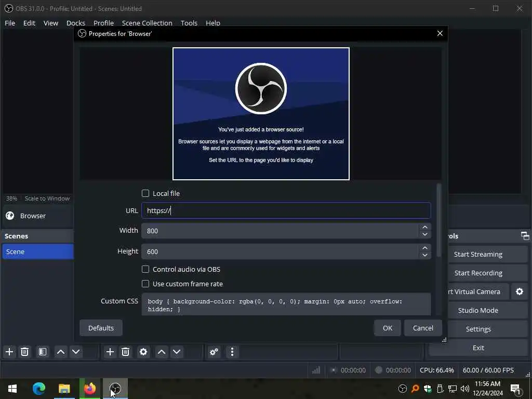
Task: Cancel the Browser properties dialog
Action: [423, 328]
